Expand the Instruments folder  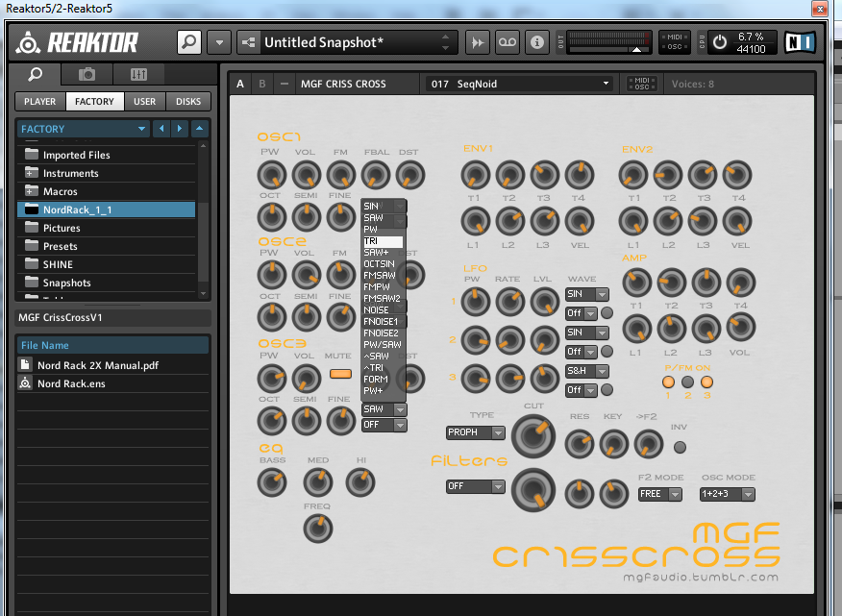click(31, 173)
